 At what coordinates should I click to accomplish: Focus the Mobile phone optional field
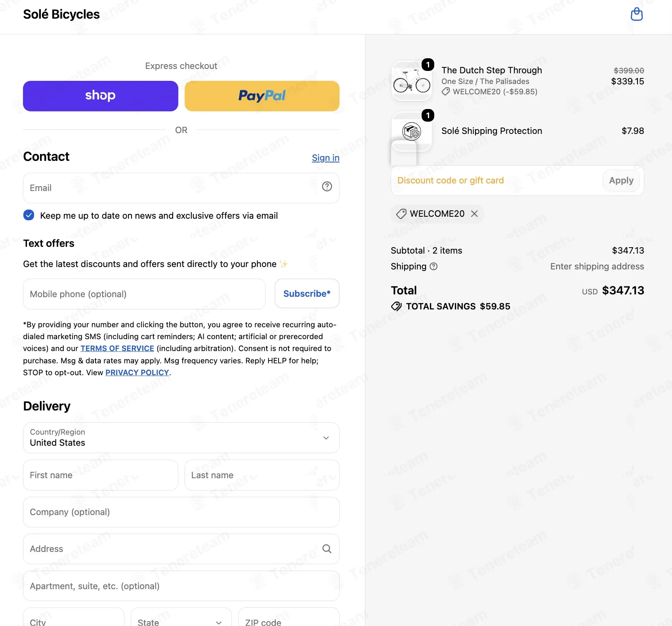click(144, 294)
